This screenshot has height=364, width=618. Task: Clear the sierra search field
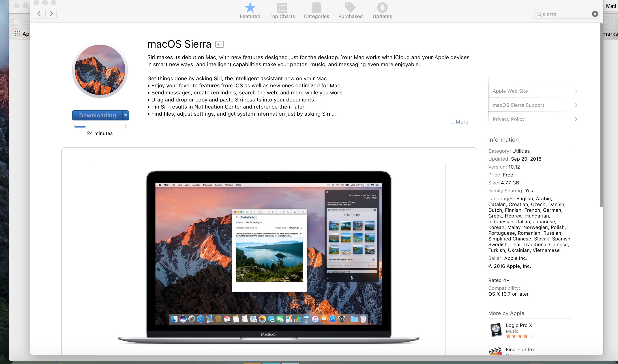[595, 14]
